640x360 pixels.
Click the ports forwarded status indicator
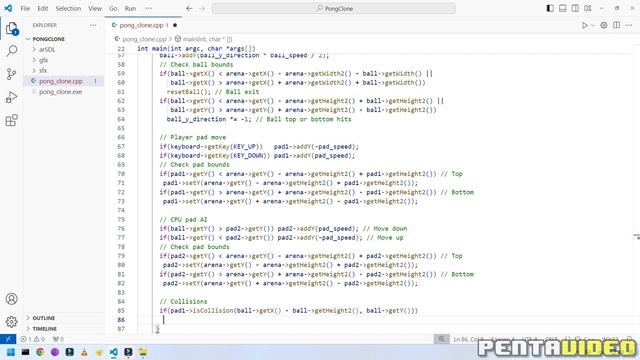coord(58,339)
